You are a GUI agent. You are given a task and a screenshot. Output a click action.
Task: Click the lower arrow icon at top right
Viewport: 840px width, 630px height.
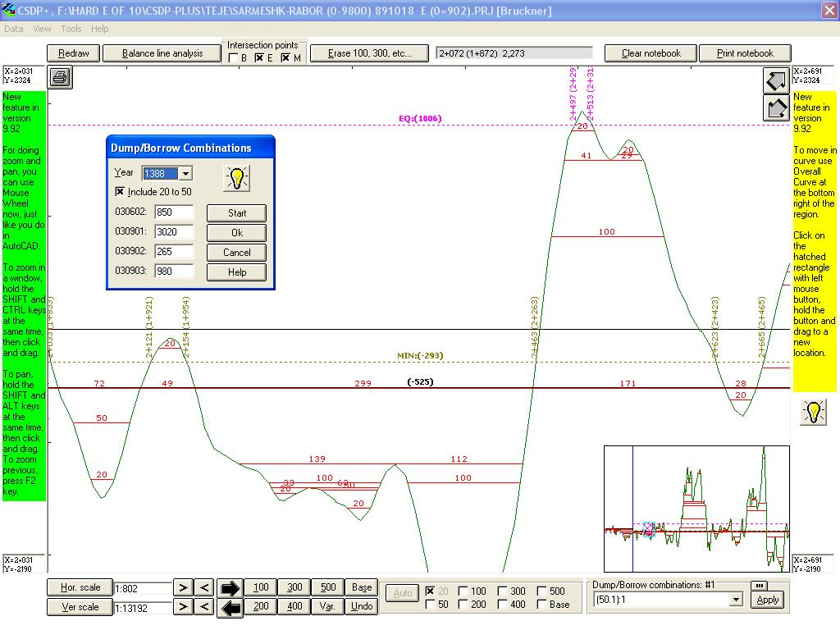tap(776, 107)
